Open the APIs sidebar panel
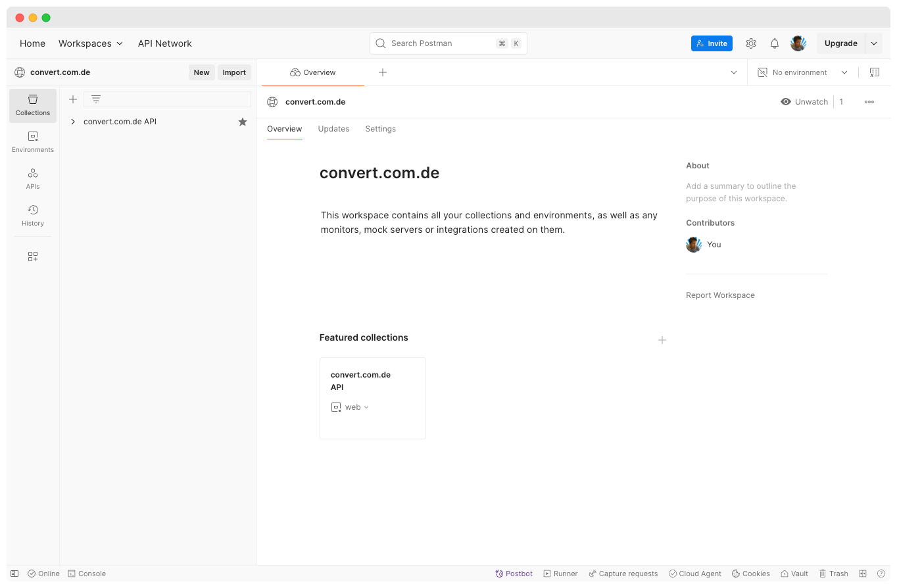 click(x=33, y=179)
